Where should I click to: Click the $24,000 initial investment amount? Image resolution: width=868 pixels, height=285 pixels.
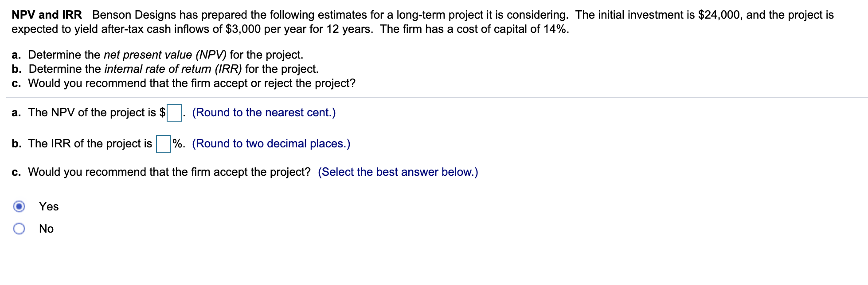point(719,15)
